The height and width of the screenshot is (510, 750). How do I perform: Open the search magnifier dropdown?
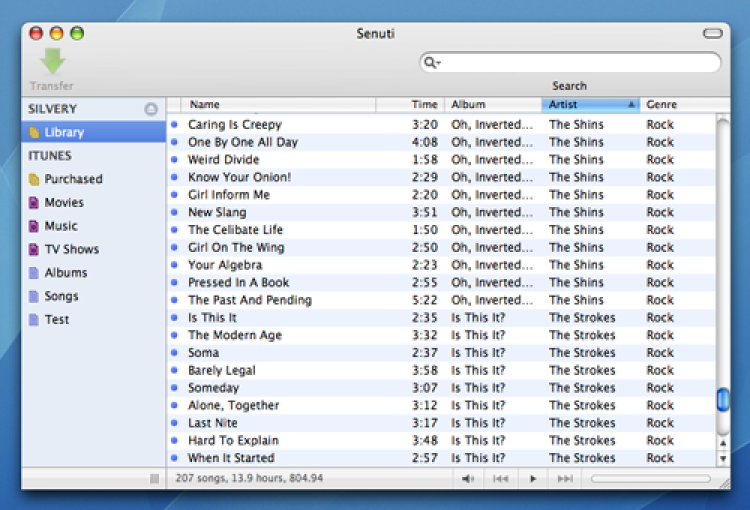(432, 63)
